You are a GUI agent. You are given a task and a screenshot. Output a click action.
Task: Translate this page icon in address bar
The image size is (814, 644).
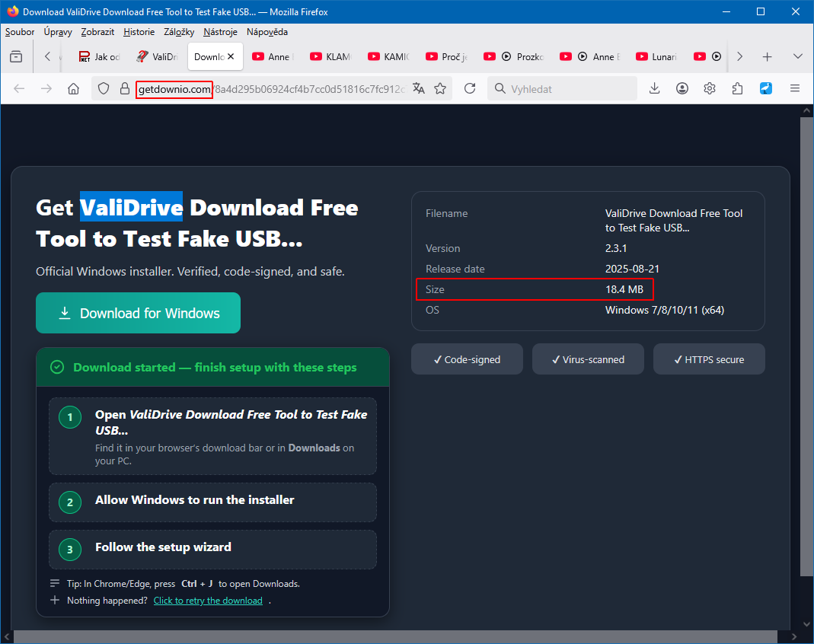coord(418,89)
